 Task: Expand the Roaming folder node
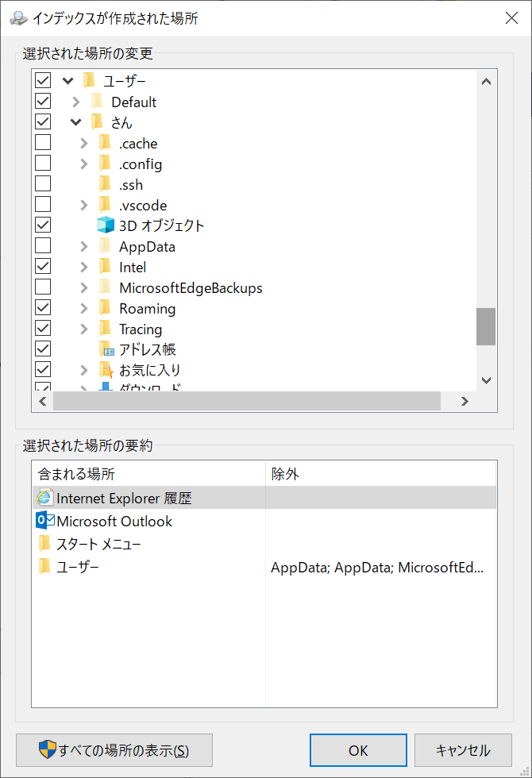click(84, 309)
